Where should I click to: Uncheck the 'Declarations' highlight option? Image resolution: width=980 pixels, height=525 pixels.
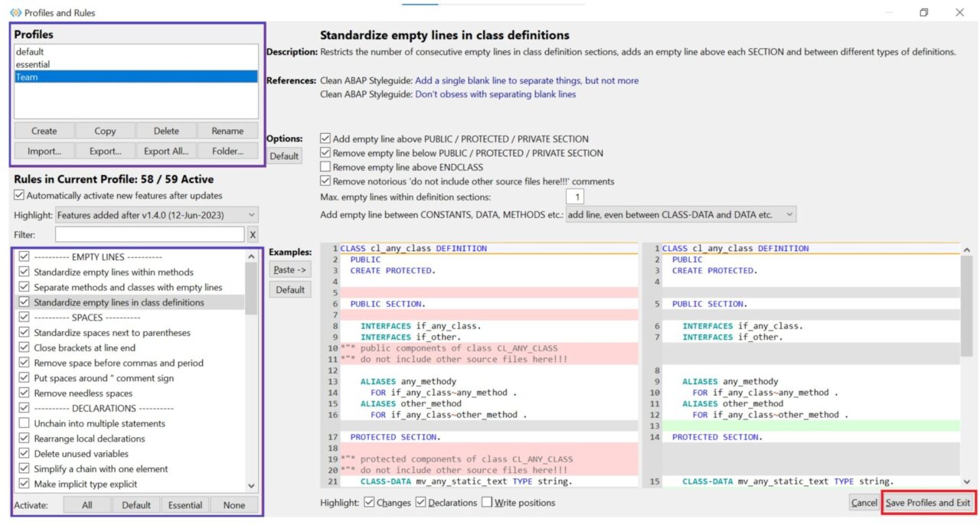[x=421, y=502]
